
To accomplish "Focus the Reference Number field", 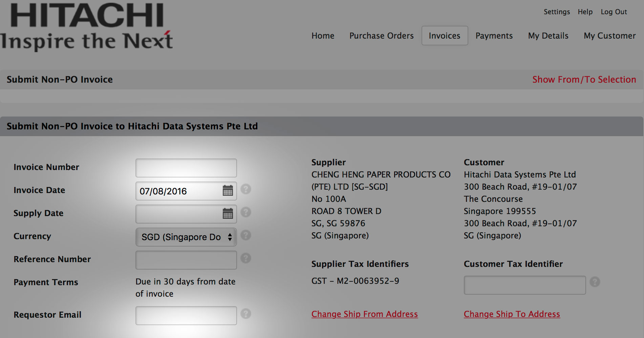I will point(186,260).
